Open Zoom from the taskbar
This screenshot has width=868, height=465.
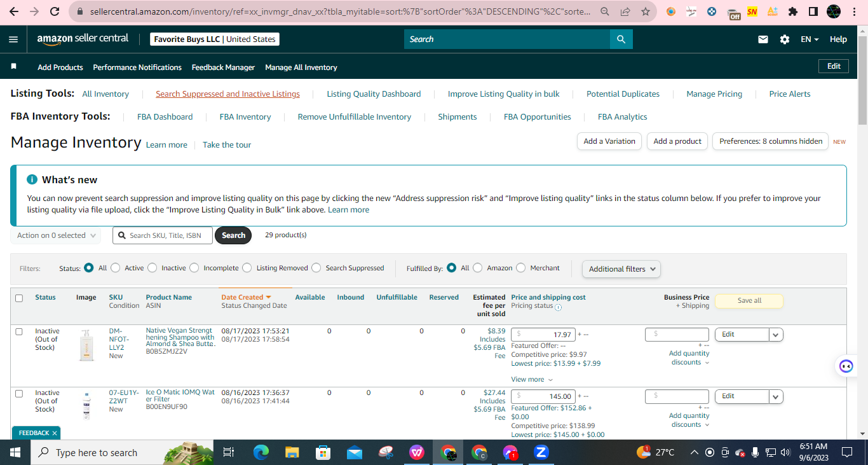(541, 452)
